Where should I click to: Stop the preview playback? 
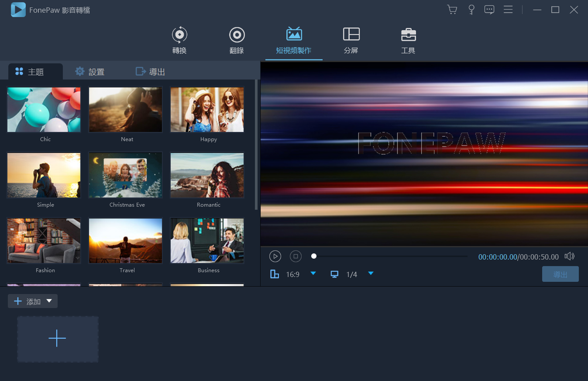(296, 256)
